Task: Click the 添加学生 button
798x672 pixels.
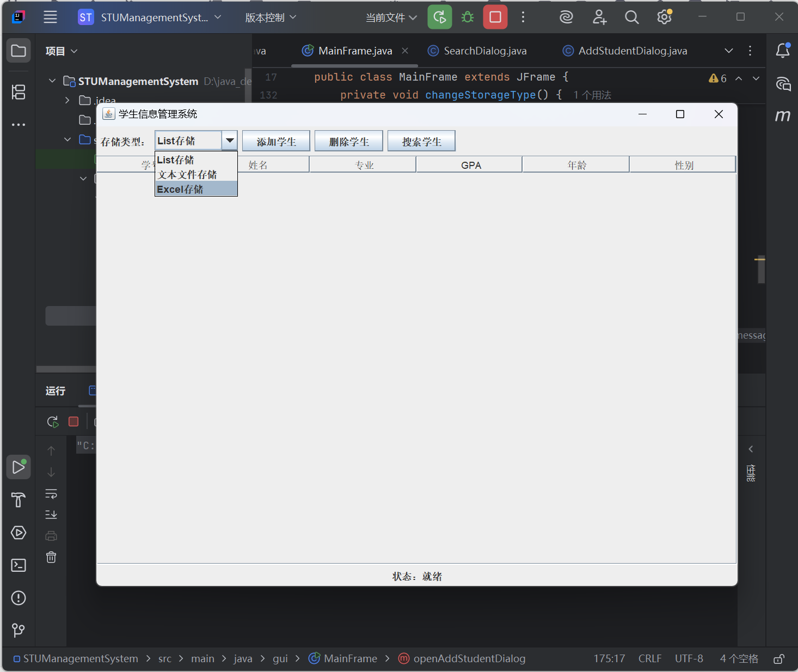Action: pyautogui.click(x=276, y=141)
